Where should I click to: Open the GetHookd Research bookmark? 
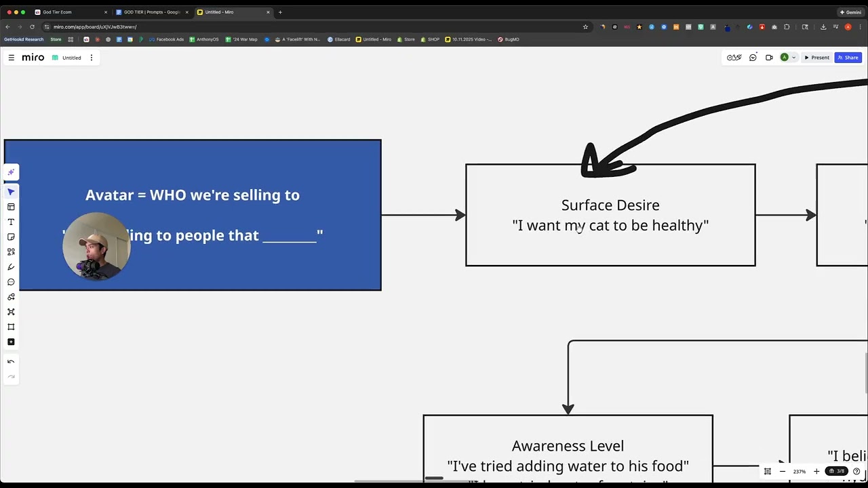pyautogui.click(x=24, y=39)
